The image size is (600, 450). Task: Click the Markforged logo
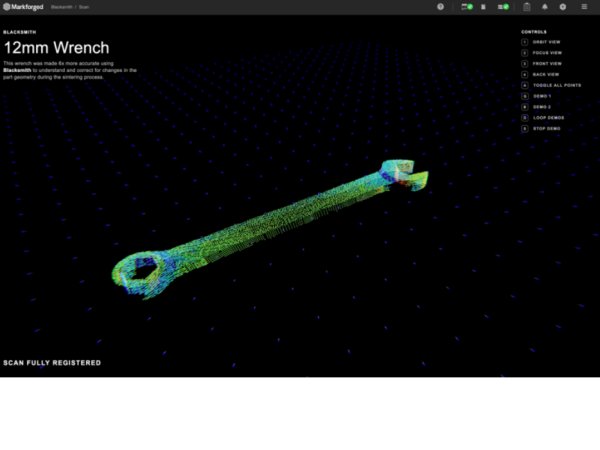pyautogui.click(x=24, y=7)
